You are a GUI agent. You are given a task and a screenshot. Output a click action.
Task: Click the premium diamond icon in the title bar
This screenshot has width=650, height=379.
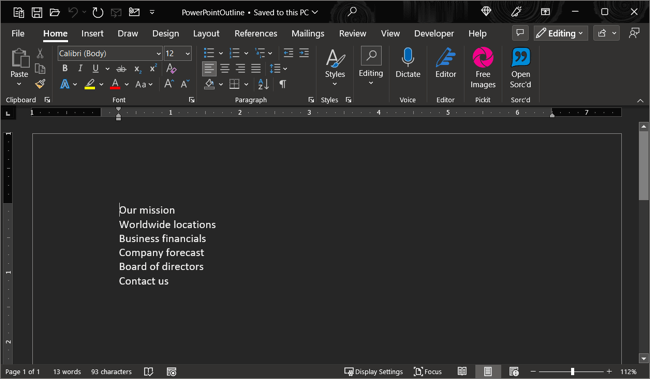486,12
